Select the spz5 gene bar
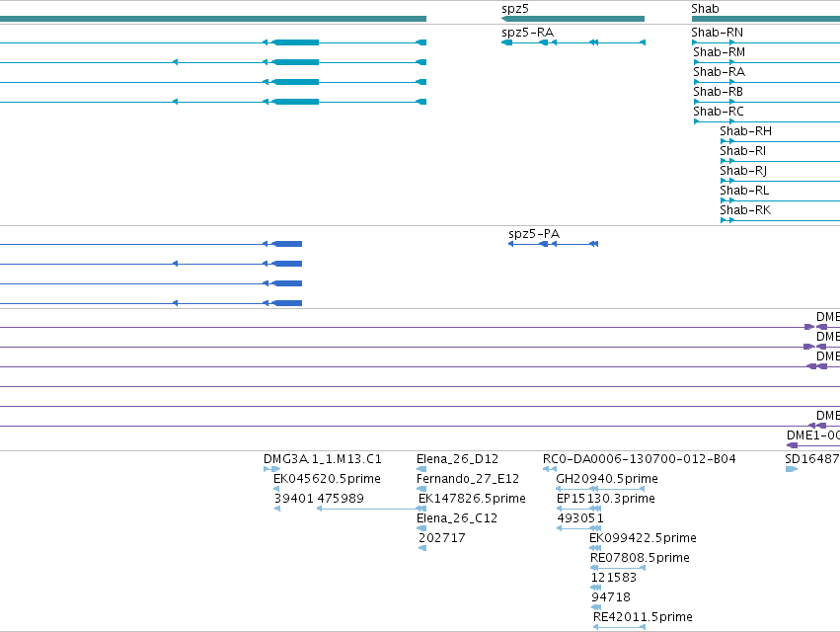Image resolution: width=840 pixels, height=632 pixels. (573, 19)
